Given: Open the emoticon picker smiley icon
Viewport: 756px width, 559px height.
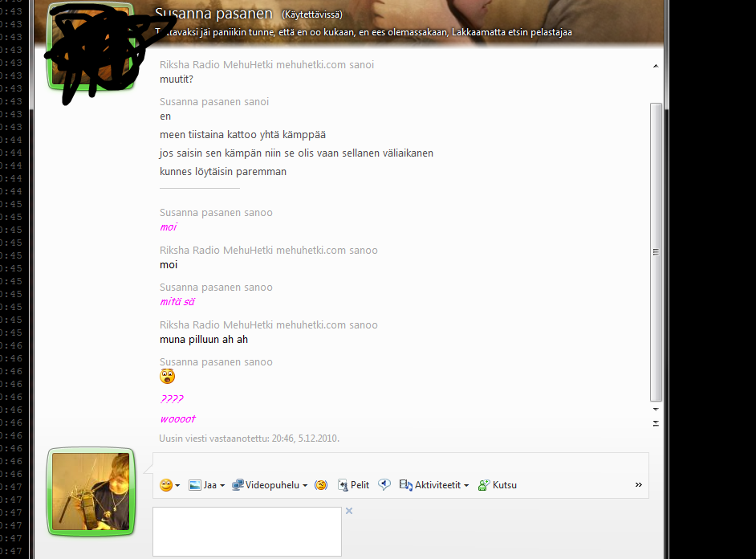Looking at the screenshot, I should tap(166, 485).
